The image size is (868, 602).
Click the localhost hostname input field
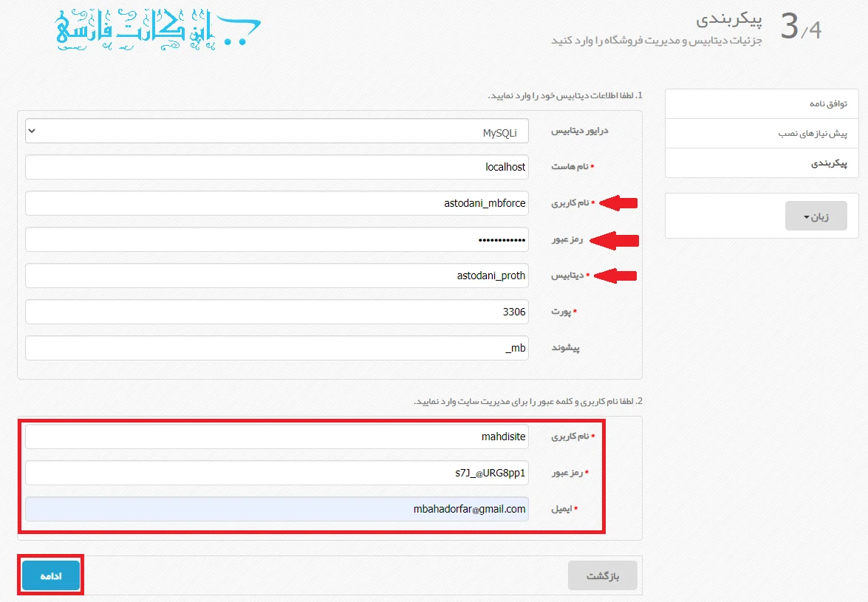[x=277, y=167]
